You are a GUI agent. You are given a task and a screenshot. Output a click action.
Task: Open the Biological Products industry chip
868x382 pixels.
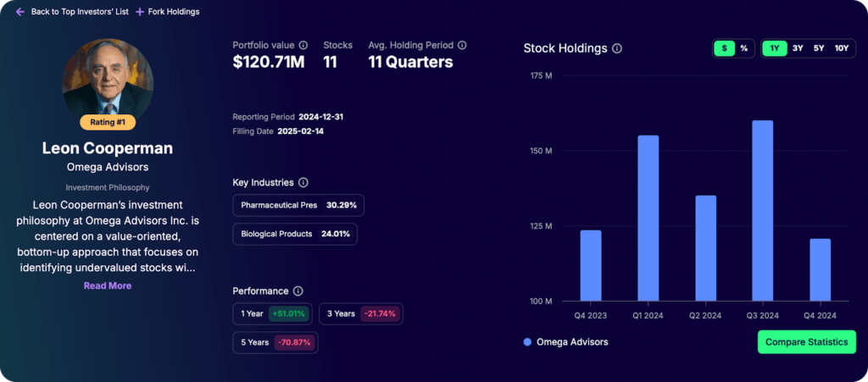(x=294, y=234)
